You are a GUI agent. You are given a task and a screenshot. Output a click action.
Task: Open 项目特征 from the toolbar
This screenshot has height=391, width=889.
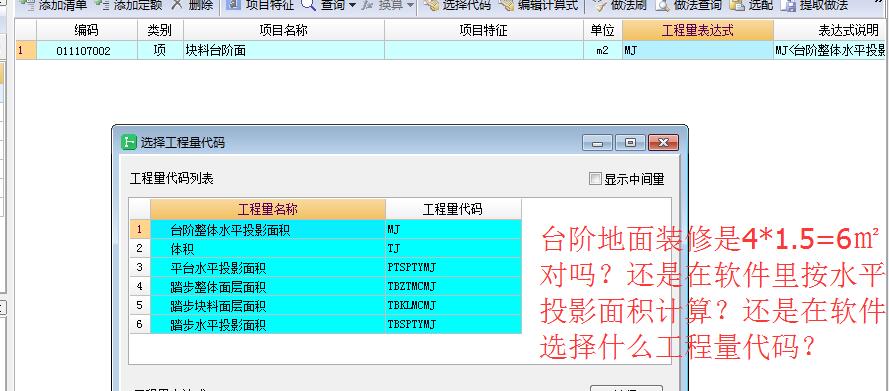[x=260, y=6]
